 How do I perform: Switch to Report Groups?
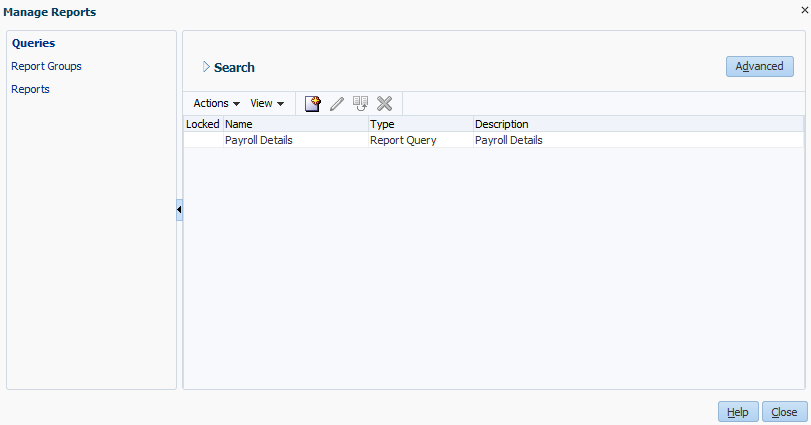pyautogui.click(x=46, y=66)
